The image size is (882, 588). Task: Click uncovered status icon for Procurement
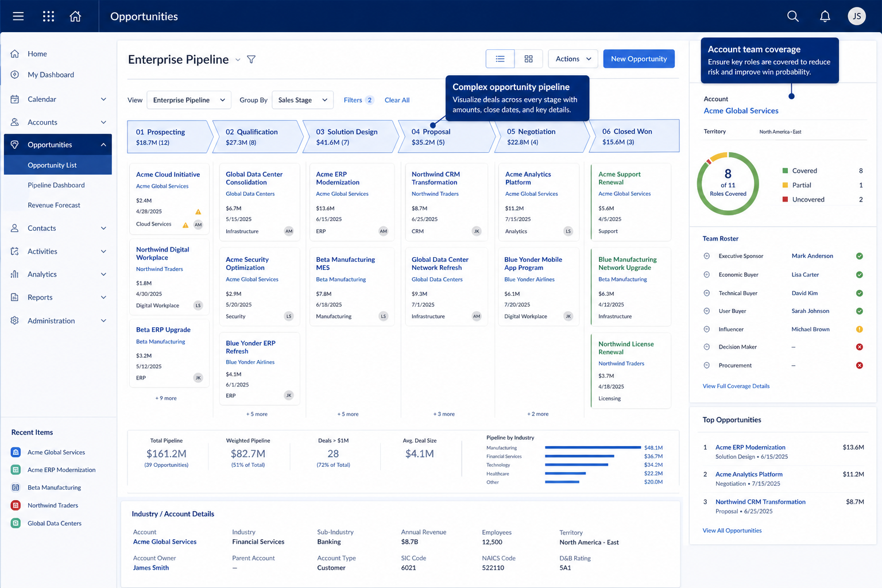[860, 365]
